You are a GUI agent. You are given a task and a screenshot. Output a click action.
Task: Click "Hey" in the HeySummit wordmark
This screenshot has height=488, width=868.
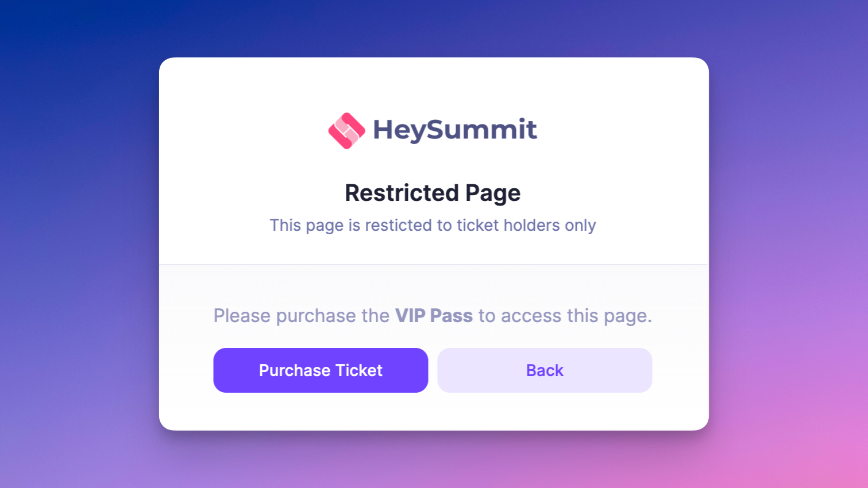click(x=399, y=130)
